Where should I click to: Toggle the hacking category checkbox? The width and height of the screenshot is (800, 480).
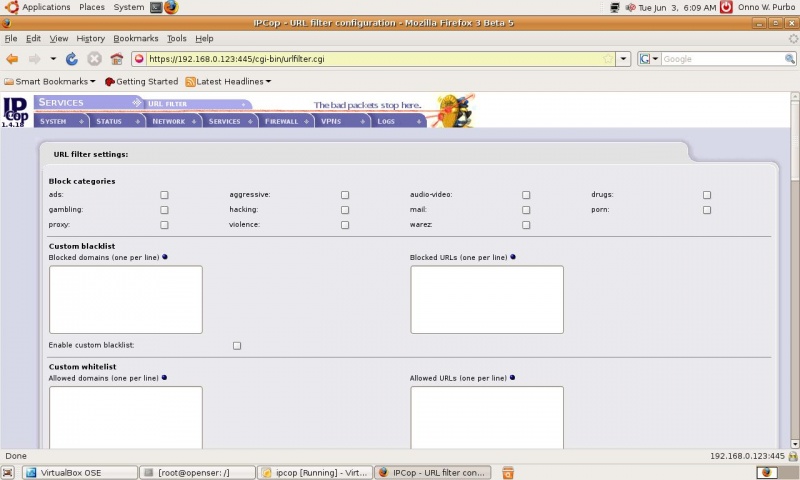coord(345,210)
